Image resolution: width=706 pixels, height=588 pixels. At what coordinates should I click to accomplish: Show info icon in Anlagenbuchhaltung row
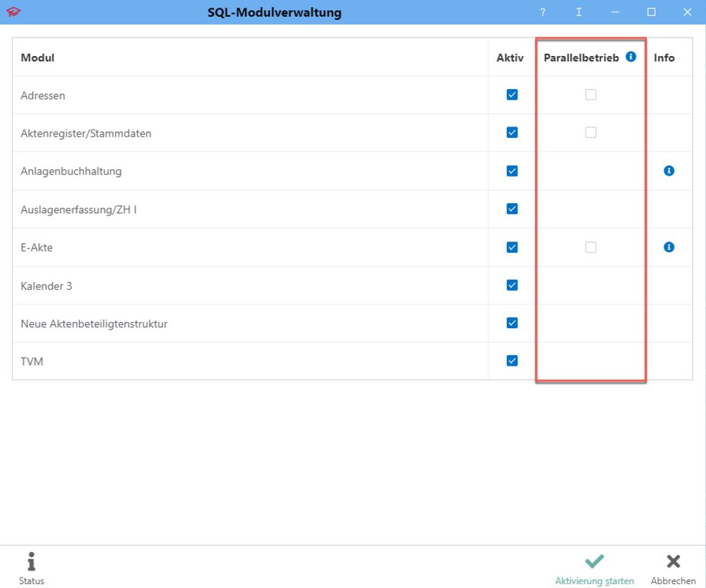[668, 171]
